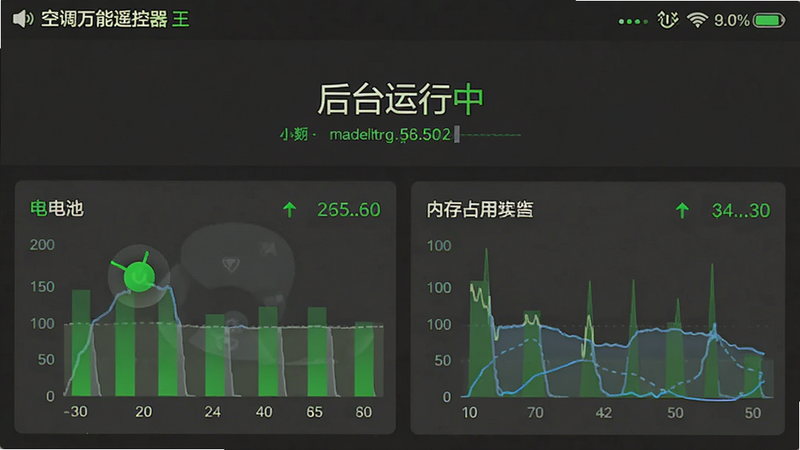Click the 24 x-axis label on battery chart
This screenshot has height=450, width=800.
212,412
